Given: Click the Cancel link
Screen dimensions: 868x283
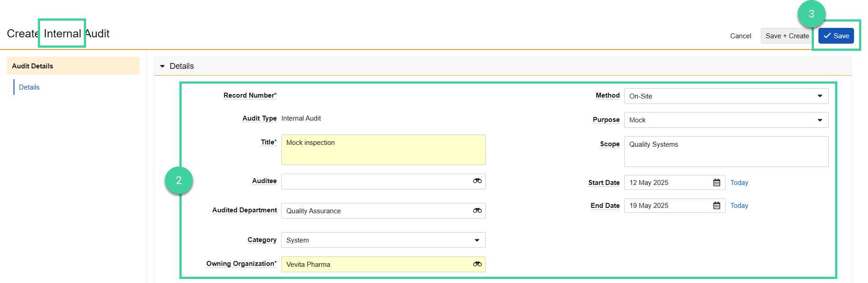Looking at the screenshot, I should tap(740, 36).
